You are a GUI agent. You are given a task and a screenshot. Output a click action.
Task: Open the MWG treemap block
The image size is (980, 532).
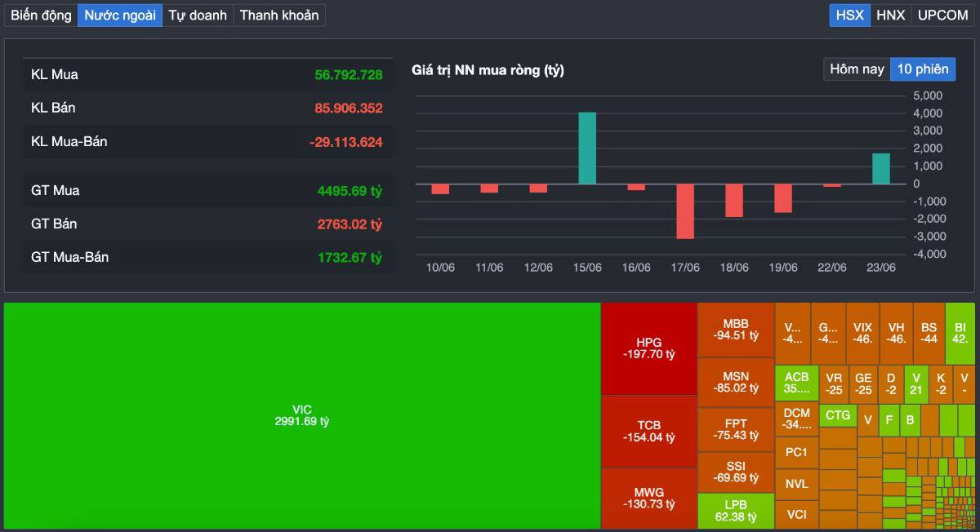pyautogui.click(x=648, y=498)
